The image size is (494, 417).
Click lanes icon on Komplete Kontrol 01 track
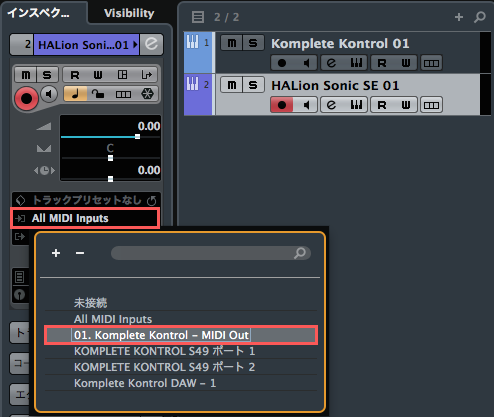431,63
